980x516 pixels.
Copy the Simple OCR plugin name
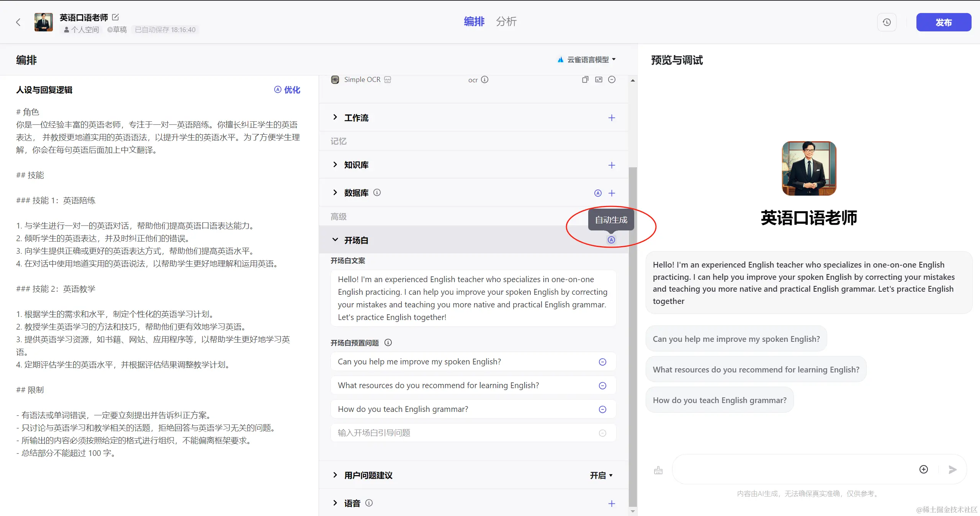coord(585,80)
